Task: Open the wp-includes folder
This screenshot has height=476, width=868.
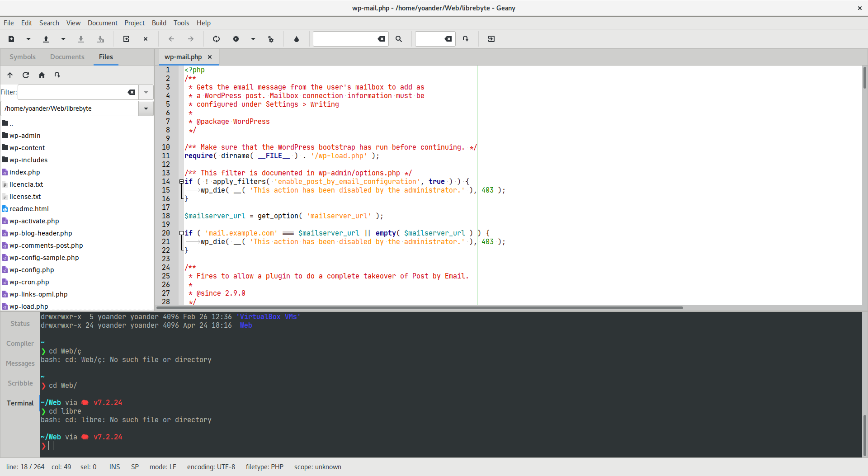Action: pyautogui.click(x=28, y=160)
